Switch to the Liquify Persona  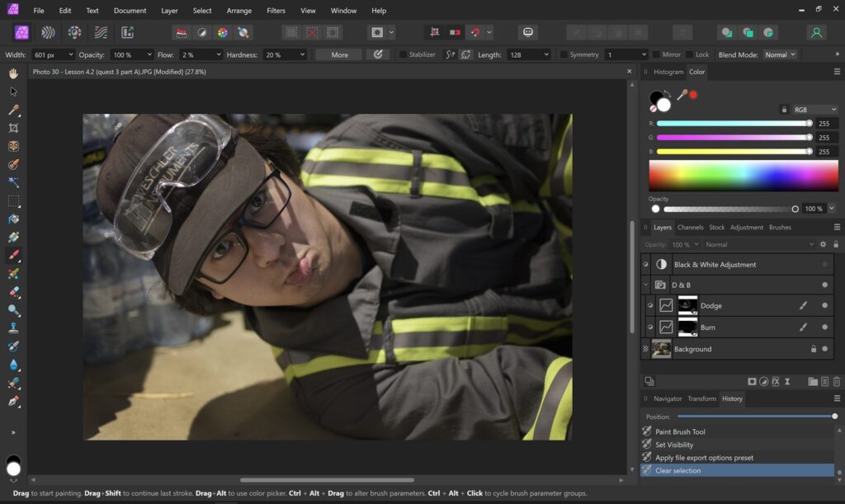point(48,33)
